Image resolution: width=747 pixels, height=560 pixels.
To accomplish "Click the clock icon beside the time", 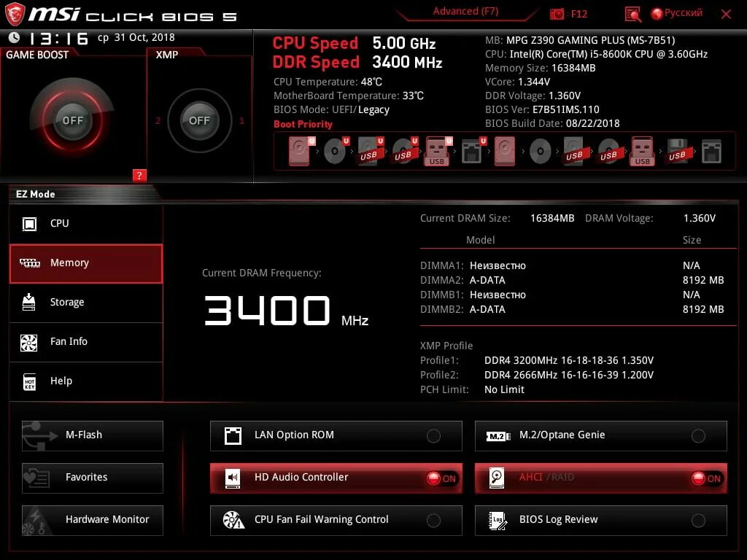I will (x=15, y=37).
